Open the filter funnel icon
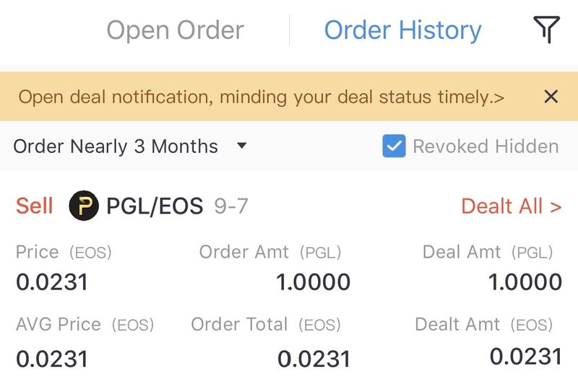Image resolution: width=578 pixels, height=392 pixels. pos(547,30)
